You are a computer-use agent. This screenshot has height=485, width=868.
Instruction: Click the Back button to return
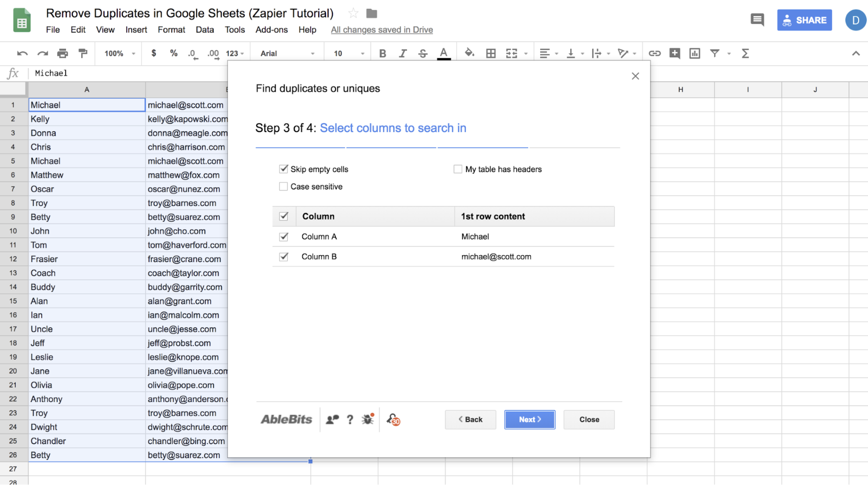tap(470, 419)
